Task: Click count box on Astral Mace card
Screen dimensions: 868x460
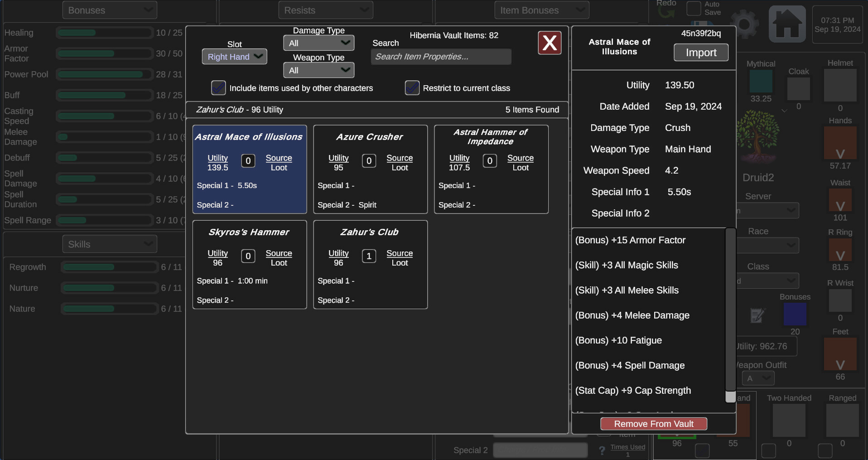Action: 248,161
